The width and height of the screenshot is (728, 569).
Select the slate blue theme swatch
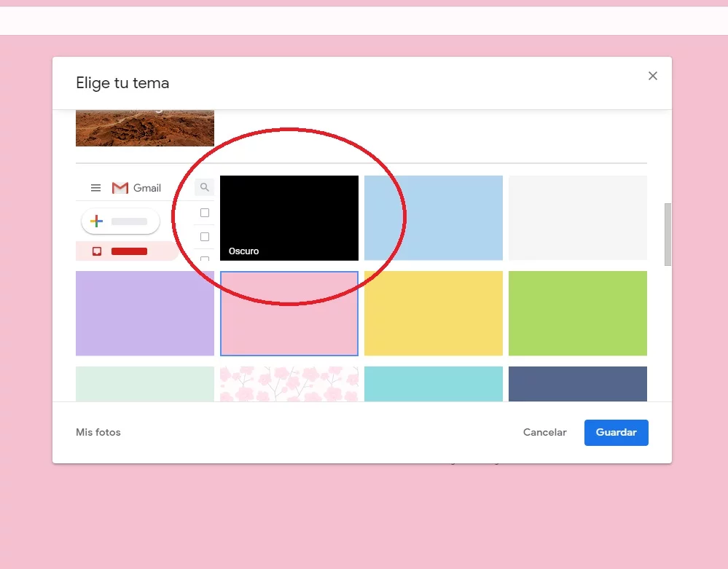578,384
